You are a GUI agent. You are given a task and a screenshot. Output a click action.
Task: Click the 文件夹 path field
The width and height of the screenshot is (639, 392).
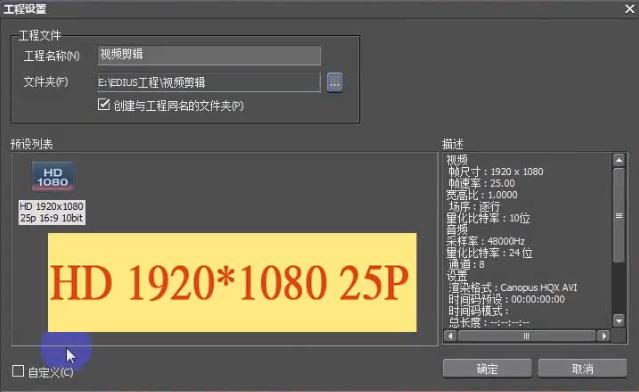point(209,83)
